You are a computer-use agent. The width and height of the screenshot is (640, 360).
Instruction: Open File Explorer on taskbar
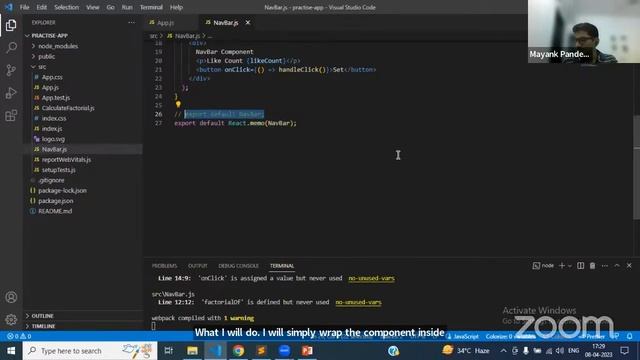pos(192,351)
